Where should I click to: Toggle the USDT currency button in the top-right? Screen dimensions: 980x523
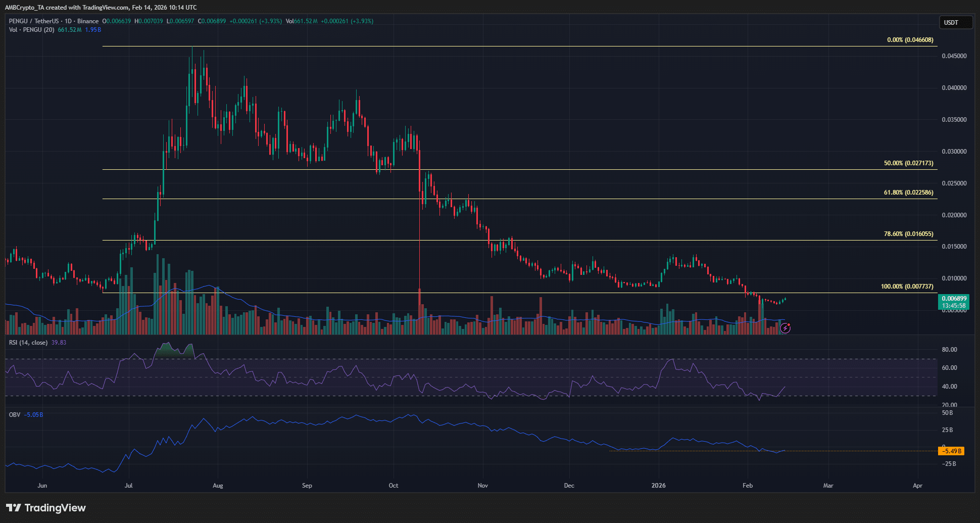click(955, 22)
